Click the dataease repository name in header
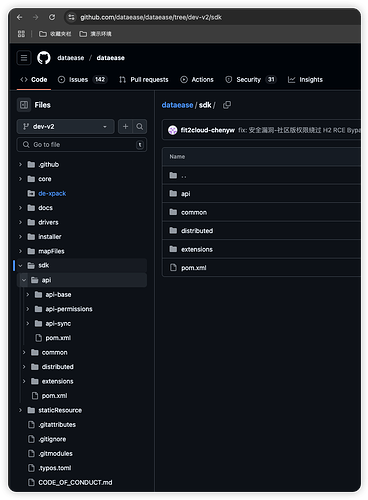The image size is (368, 500). [111, 58]
